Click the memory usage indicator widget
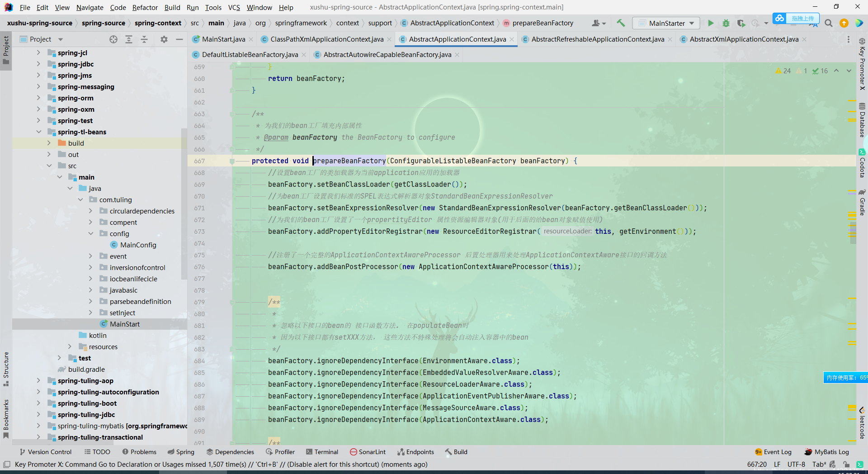 coord(845,378)
